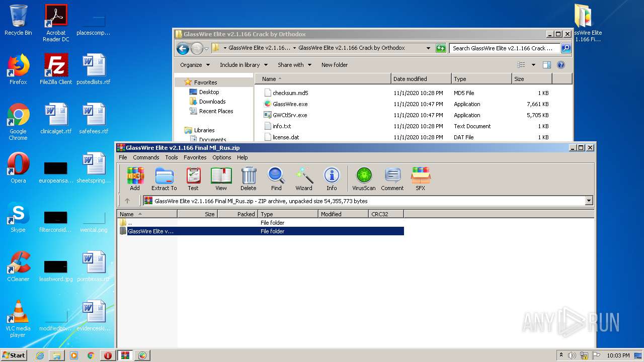
Task: Expand Explorer address bar history dropdown
Action: coord(428,48)
